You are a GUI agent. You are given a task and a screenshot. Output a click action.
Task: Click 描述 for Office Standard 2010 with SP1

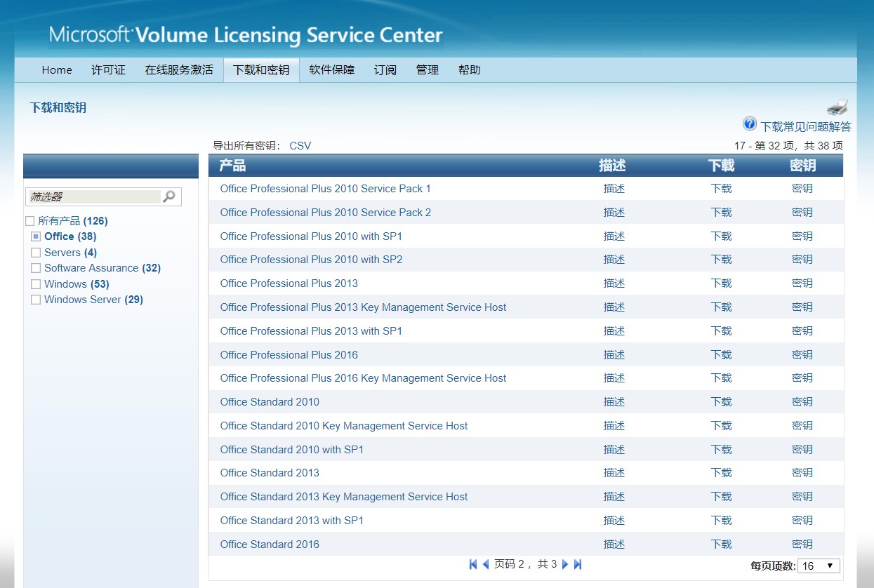(614, 450)
